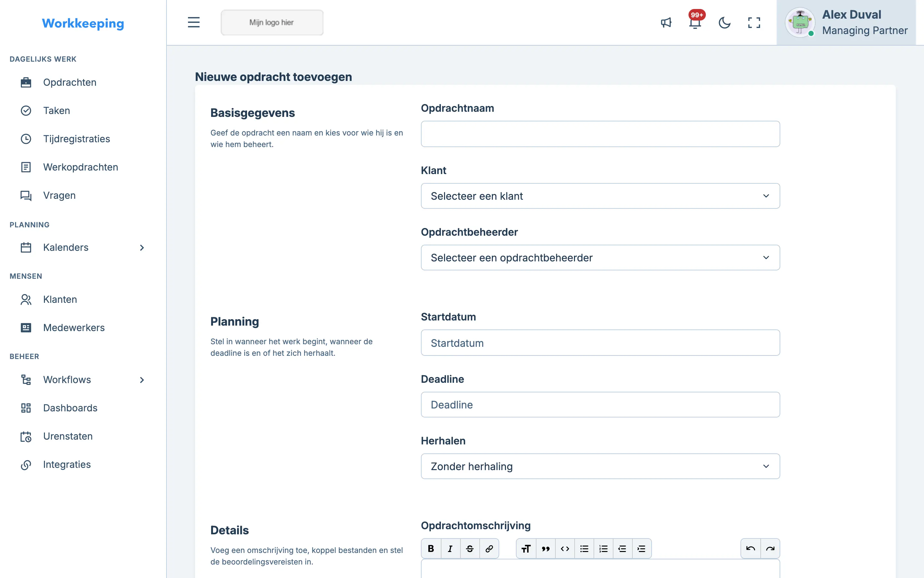Click the Startdatum date field
Screen dimensions: 924x578
(x=600, y=343)
